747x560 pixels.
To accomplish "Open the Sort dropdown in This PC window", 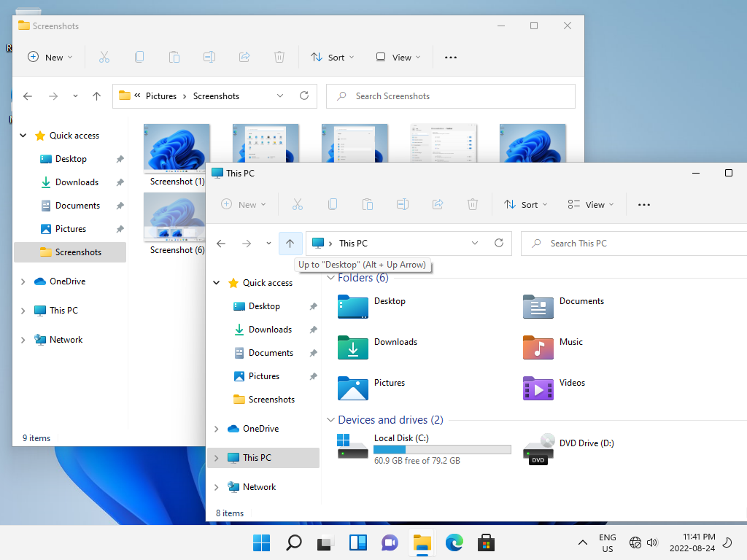I will pyautogui.click(x=525, y=204).
